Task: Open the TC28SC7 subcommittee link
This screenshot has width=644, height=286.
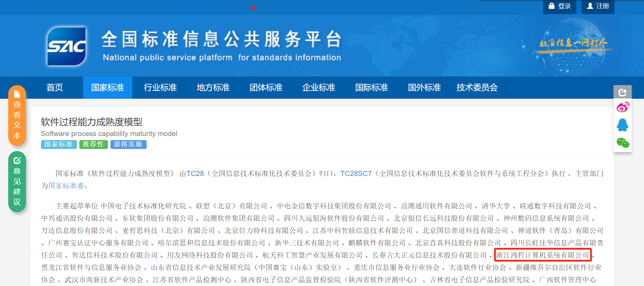Action: point(356,174)
